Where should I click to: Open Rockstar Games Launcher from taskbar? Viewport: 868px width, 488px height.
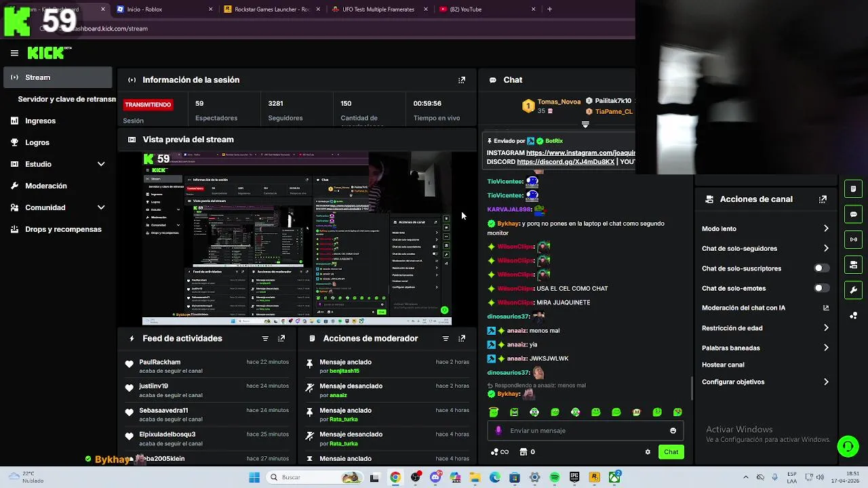[595, 478]
